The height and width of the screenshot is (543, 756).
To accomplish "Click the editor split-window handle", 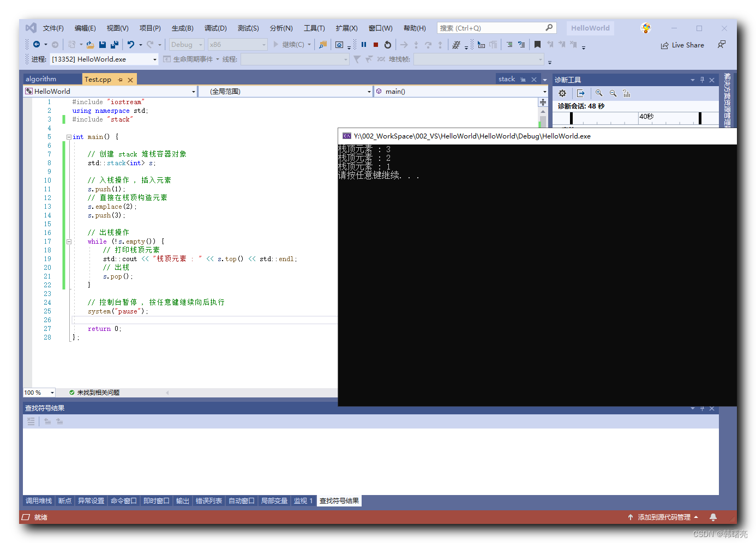I will 543,102.
